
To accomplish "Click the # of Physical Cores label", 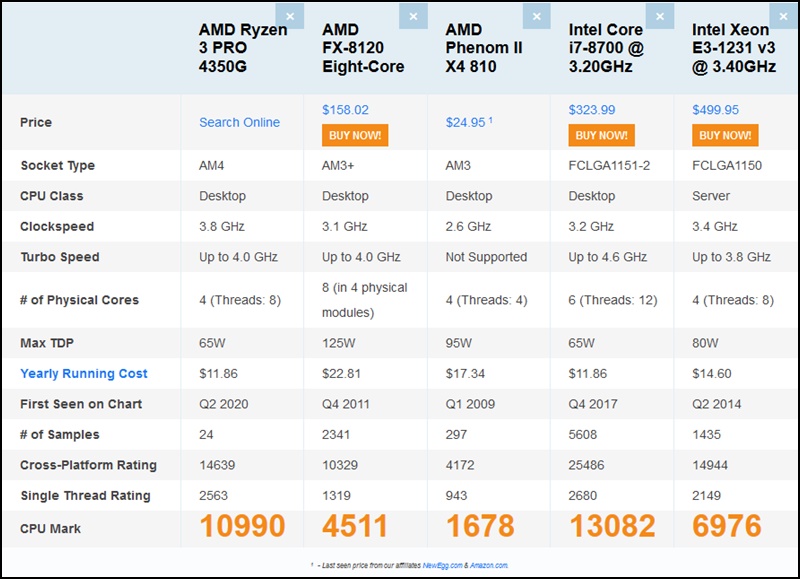I will 80,300.
